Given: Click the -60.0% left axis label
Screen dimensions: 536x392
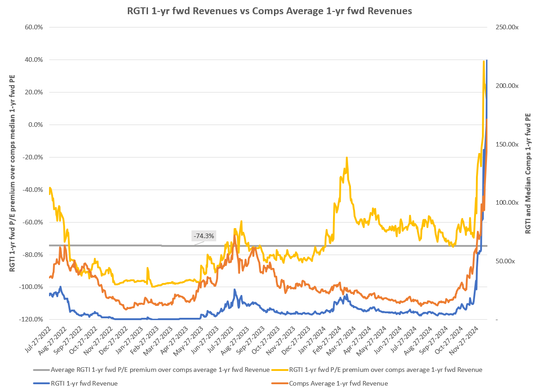Looking at the screenshot, I should point(33,222).
